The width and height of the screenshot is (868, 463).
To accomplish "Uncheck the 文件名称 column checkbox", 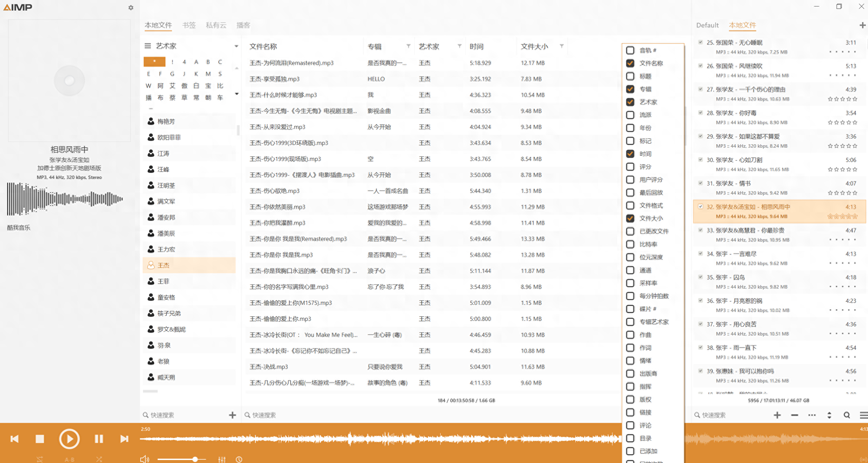I will (x=630, y=63).
